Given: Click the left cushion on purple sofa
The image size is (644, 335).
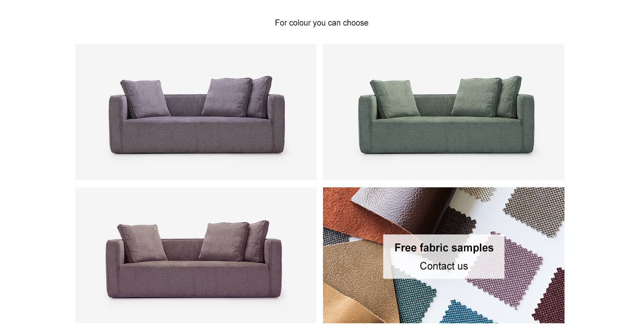Looking at the screenshot, I should pyautogui.click(x=145, y=98).
